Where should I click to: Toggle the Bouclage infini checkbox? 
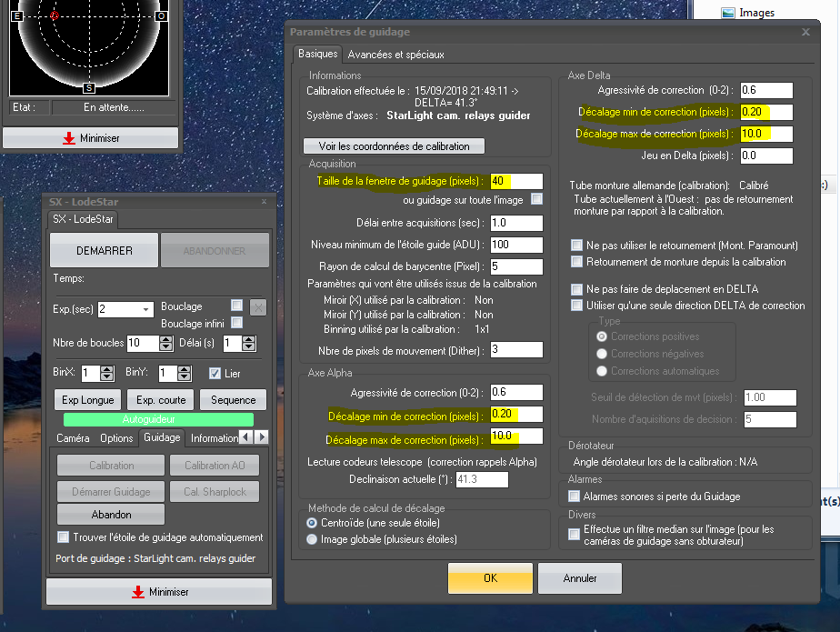[236, 322]
